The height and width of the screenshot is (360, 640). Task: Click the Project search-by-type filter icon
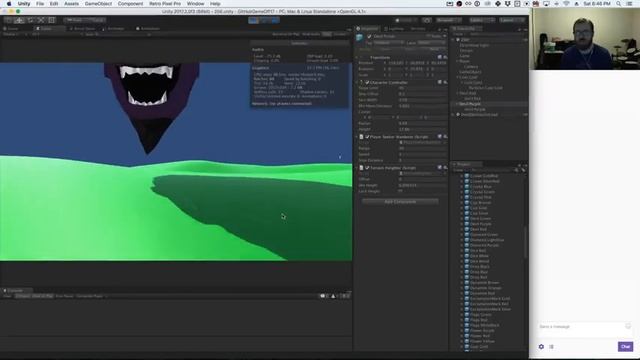point(517,170)
